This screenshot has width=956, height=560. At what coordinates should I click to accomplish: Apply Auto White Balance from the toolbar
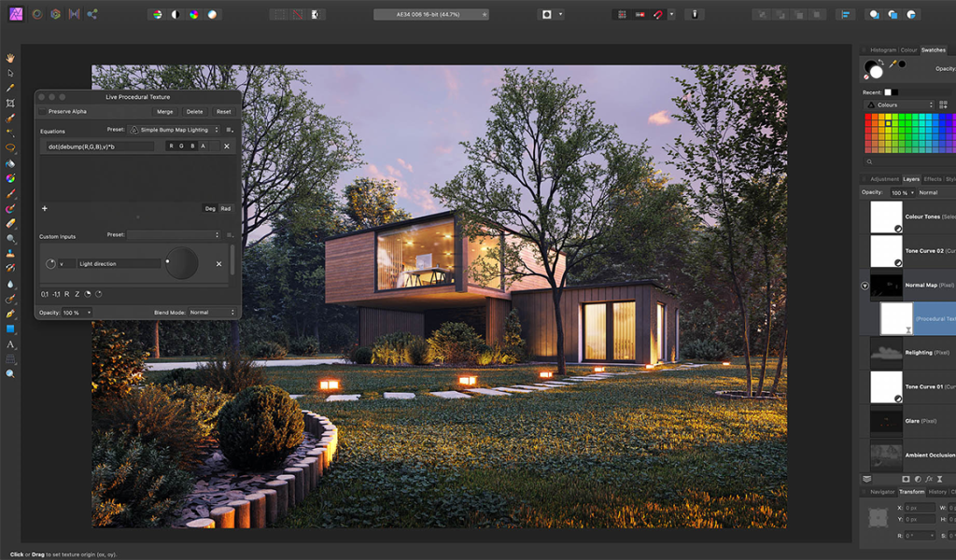pos(212,15)
